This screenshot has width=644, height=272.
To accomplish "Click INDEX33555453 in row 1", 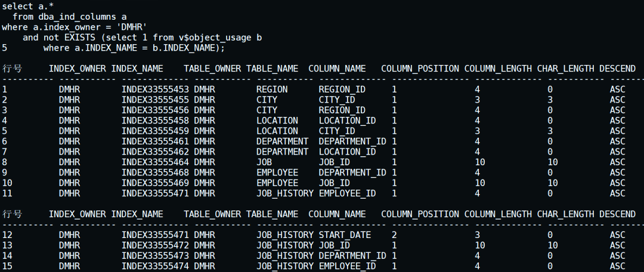I will (x=155, y=89).
